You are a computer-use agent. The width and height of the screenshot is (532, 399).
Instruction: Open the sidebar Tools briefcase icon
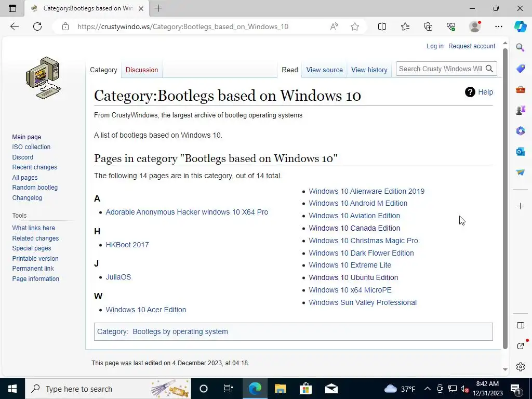[x=520, y=89]
